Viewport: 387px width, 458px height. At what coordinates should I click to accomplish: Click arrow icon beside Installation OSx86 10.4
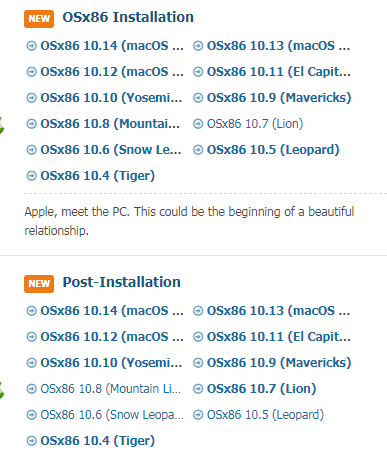pos(31,176)
